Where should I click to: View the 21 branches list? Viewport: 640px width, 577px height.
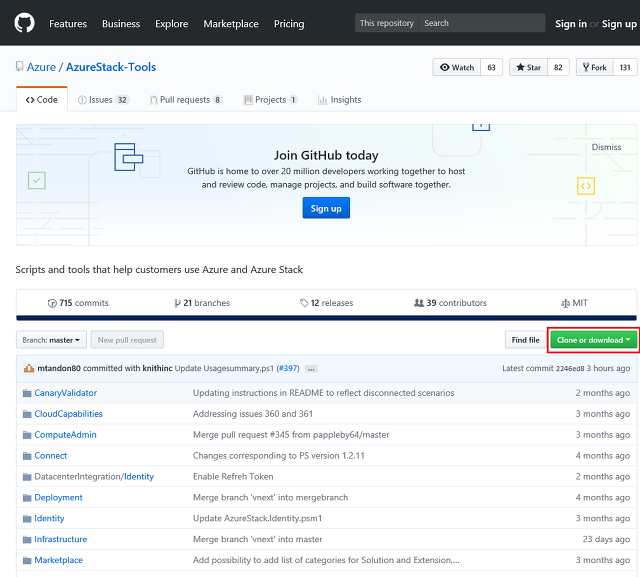tap(202, 303)
